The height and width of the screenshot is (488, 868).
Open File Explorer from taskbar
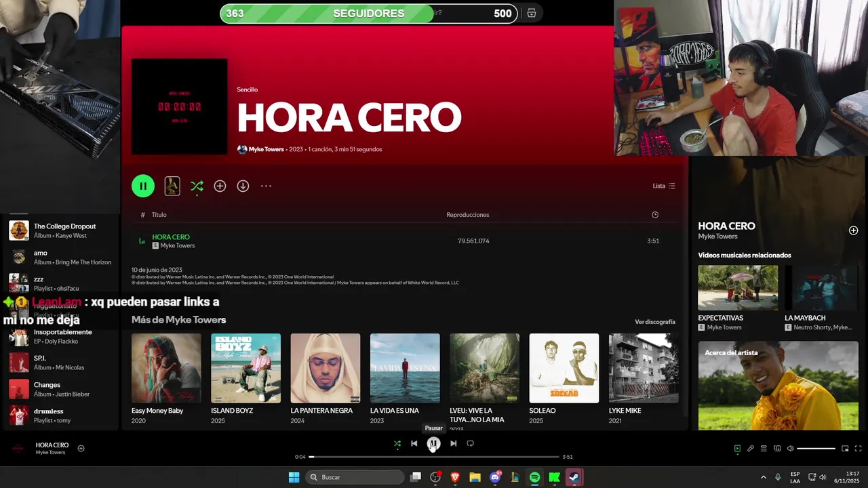(x=475, y=477)
